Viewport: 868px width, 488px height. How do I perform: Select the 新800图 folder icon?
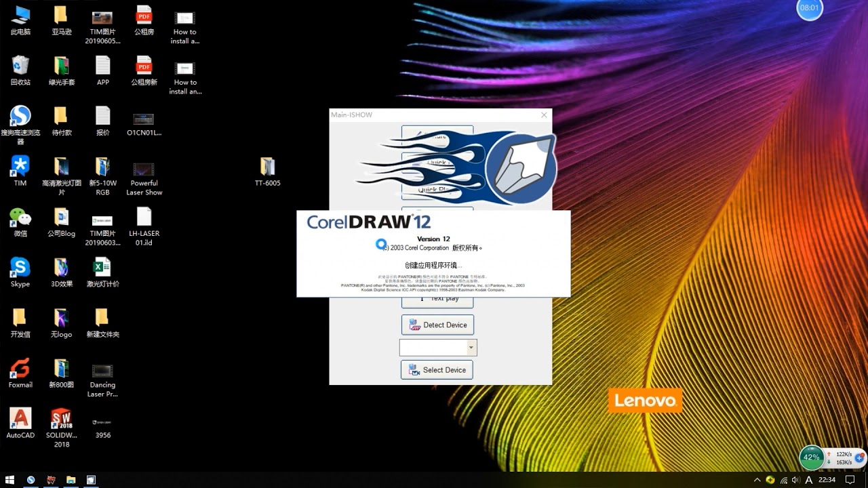[62, 373]
